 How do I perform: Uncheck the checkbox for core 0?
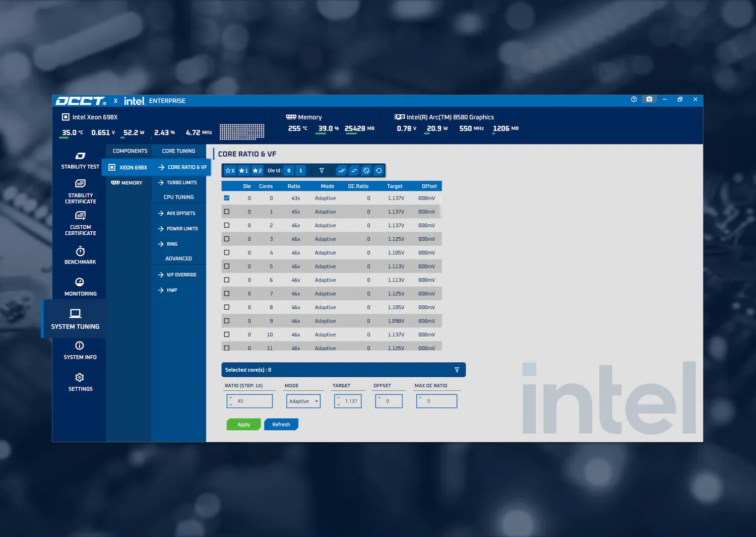[x=227, y=198]
